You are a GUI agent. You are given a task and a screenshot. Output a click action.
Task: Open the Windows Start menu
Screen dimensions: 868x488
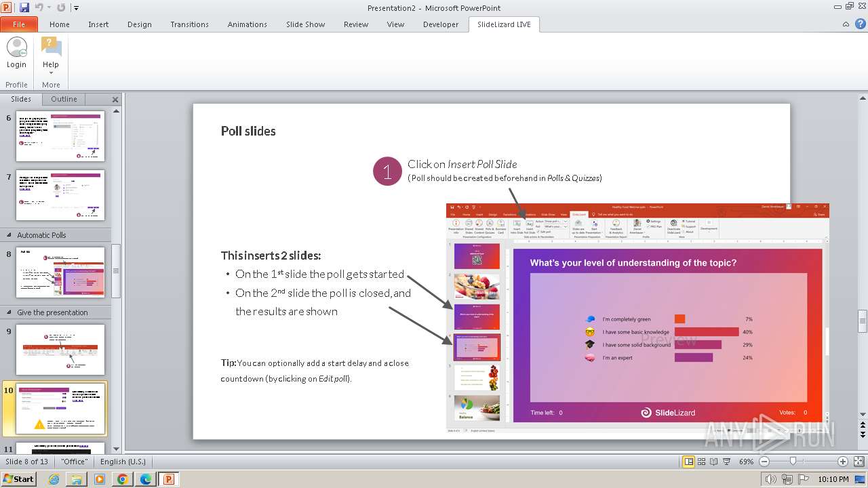pyautogui.click(x=18, y=479)
